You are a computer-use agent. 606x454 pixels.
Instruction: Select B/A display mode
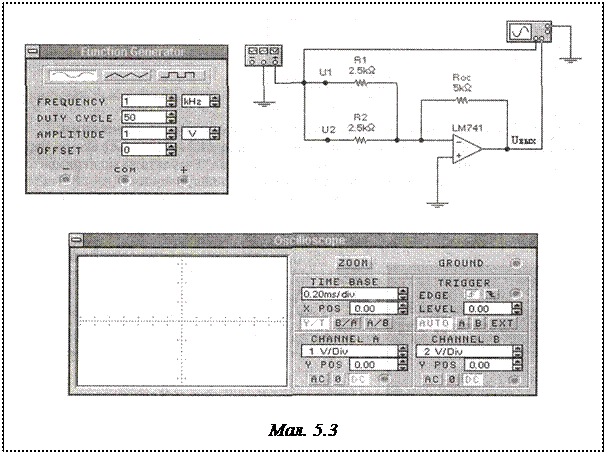coord(347,323)
